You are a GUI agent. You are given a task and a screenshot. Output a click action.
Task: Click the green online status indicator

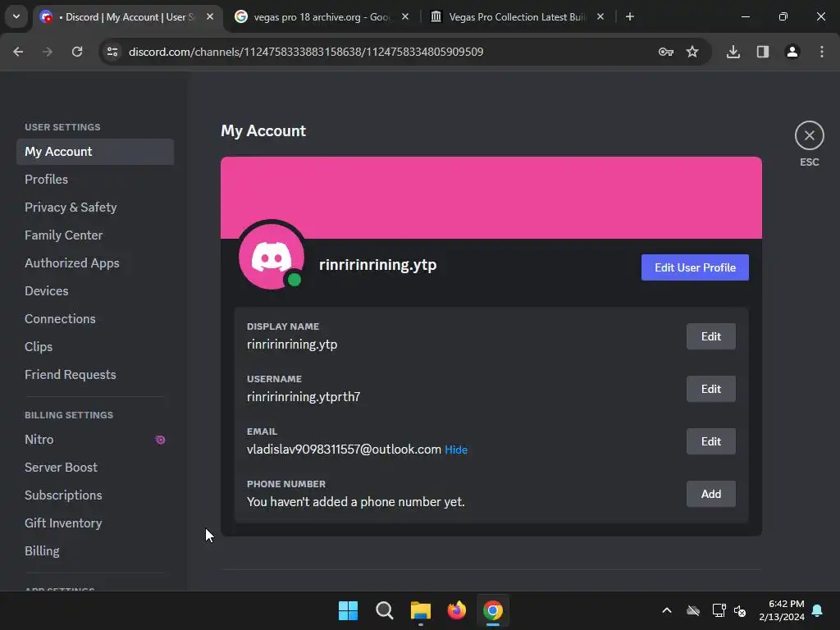294,280
